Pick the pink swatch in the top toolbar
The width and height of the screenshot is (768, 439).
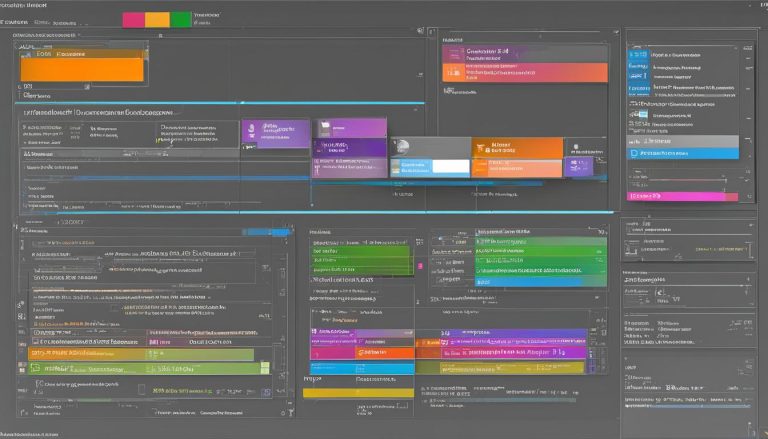click(133, 20)
